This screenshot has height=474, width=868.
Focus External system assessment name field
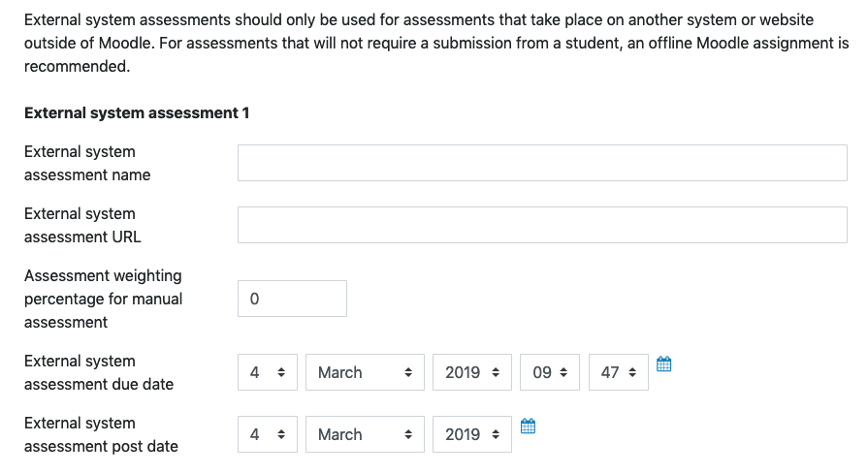tap(542, 163)
